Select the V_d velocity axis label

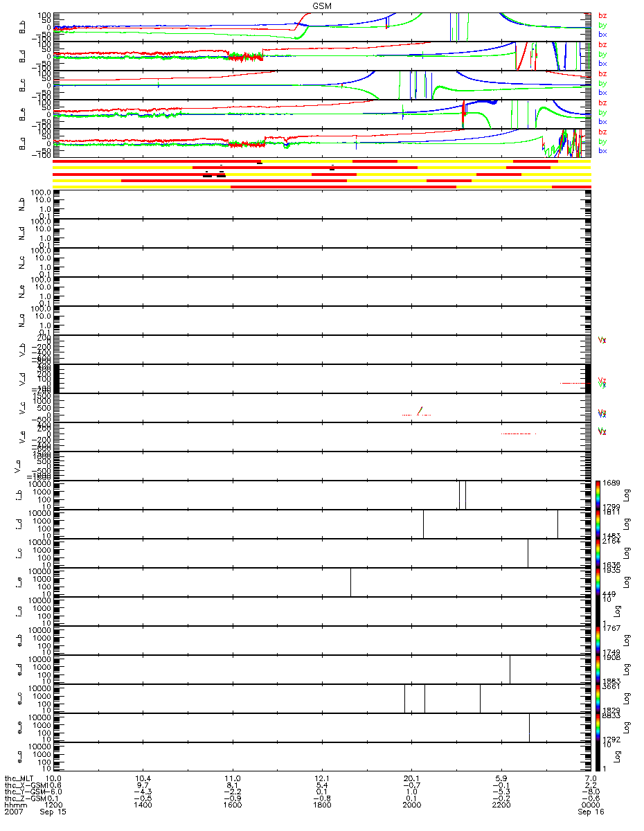click(22, 379)
